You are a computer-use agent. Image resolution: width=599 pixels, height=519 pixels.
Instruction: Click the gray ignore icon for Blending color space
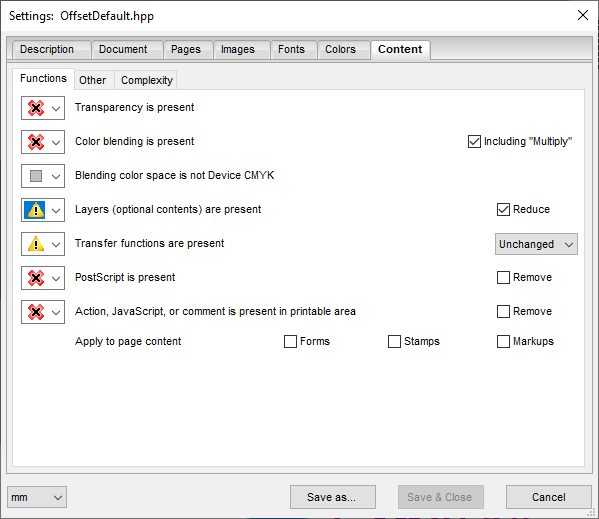pyautogui.click(x=36, y=176)
